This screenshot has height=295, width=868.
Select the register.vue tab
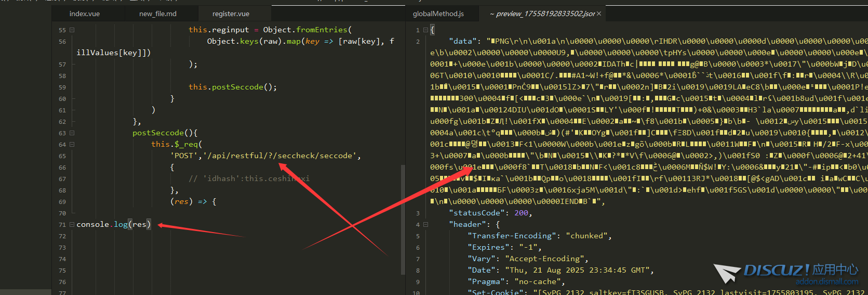[x=231, y=14]
